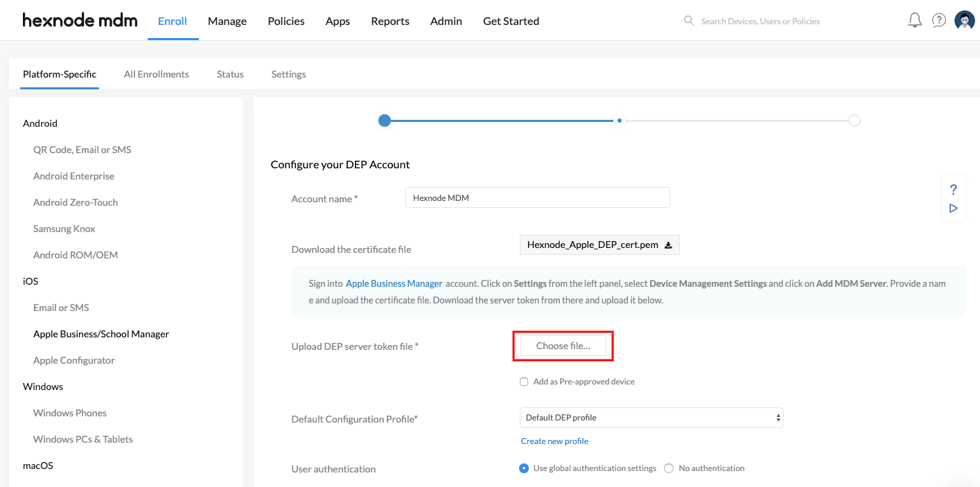
Task: Open the notifications bell
Action: (x=915, y=21)
